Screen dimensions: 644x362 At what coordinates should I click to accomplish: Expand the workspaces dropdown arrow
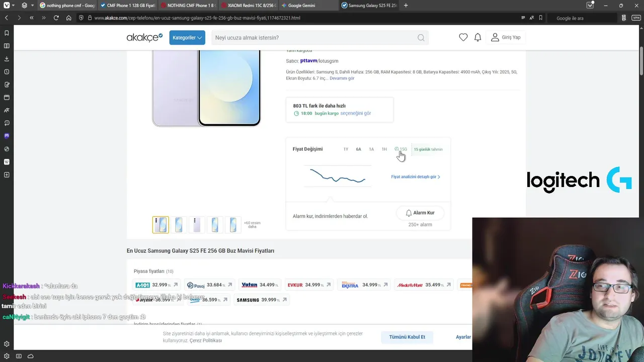pos(33,6)
